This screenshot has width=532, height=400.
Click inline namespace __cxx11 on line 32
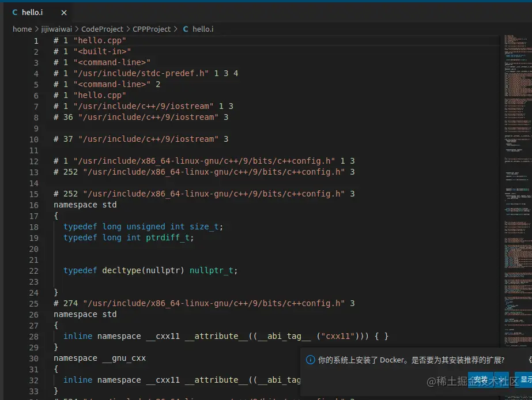(182, 380)
